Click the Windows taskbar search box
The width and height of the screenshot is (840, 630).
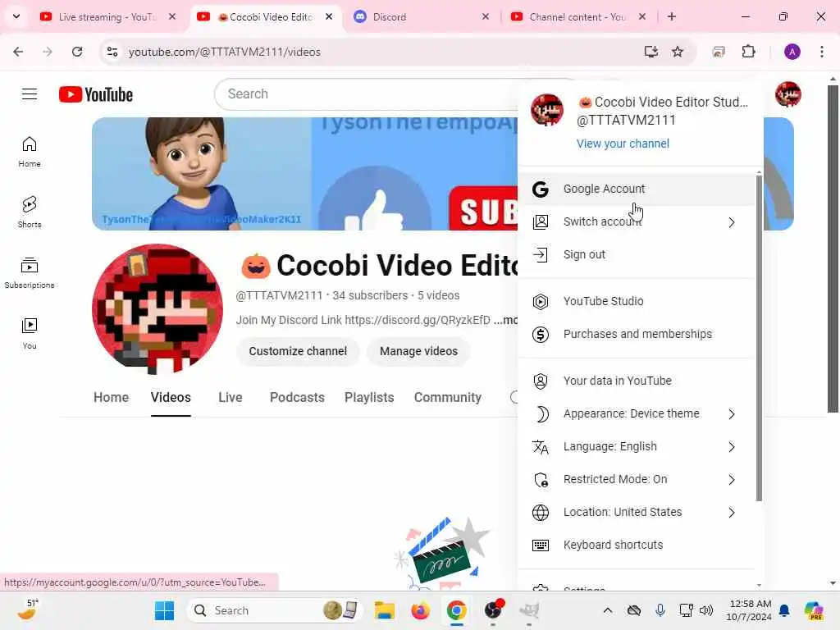point(275,610)
